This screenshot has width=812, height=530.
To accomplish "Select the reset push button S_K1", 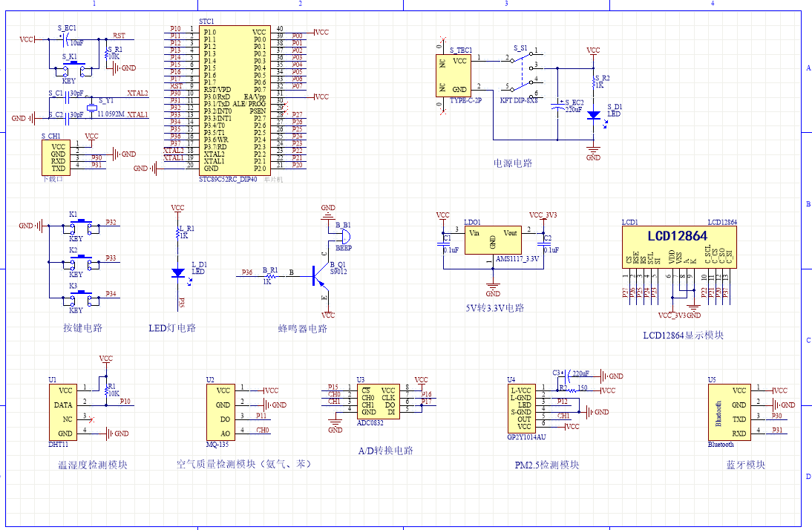I will (x=73, y=70).
